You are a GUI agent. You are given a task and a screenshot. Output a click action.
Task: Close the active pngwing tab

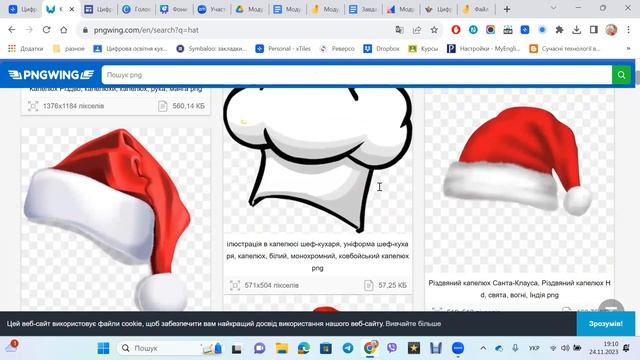click(x=72, y=9)
